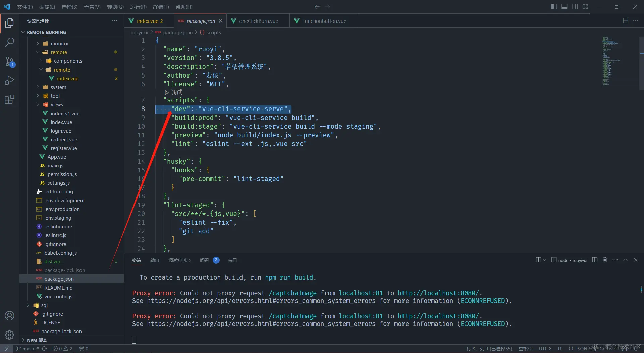
Task: Open the launch profile dropdown in the terminal
Action: (x=544, y=260)
